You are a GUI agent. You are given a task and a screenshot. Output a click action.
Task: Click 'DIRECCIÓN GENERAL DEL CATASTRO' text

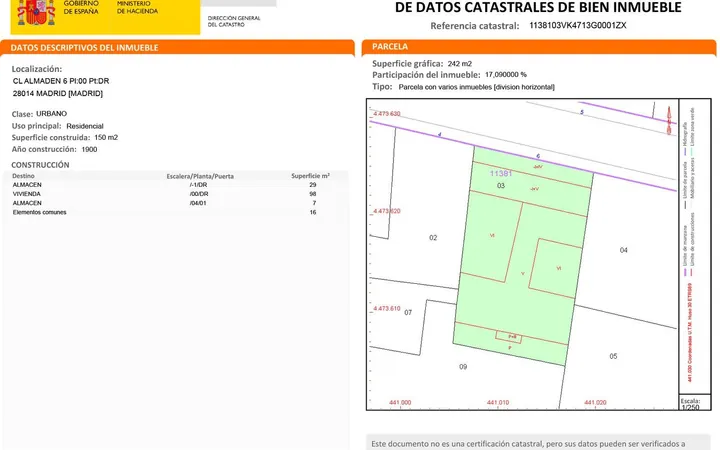234,21
